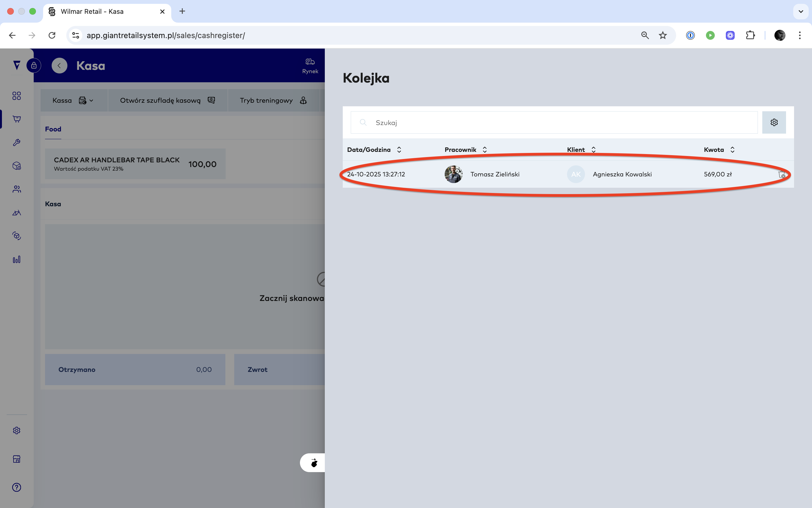Open the customers people icon in sidebar
812x508 pixels.
[17, 189]
